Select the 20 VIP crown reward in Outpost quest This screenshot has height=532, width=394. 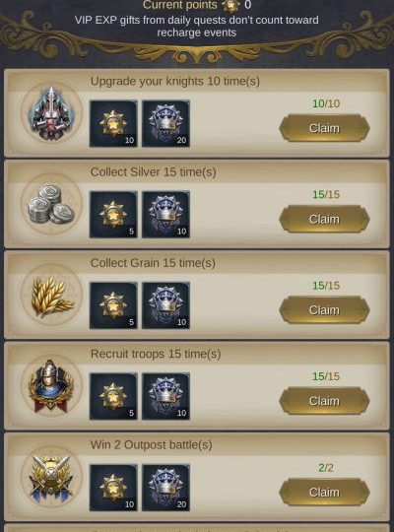(x=165, y=488)
